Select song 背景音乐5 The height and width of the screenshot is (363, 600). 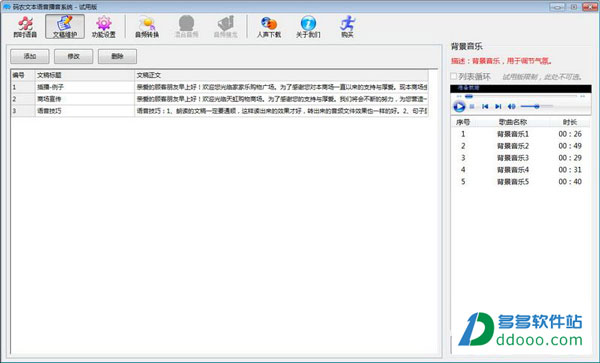click(x=513, y=181)
